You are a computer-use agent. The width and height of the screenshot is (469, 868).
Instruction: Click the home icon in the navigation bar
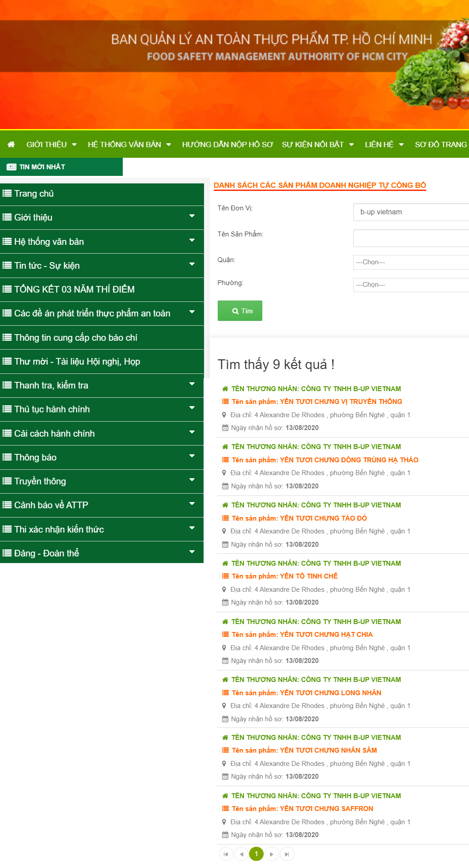[11, 145]
